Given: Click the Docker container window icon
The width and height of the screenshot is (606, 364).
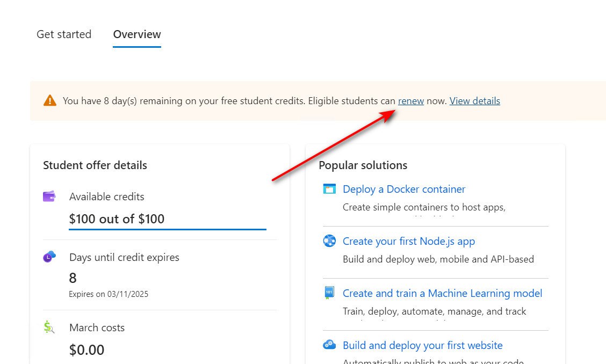Looking at the screenshot, I should coord(329,189).
